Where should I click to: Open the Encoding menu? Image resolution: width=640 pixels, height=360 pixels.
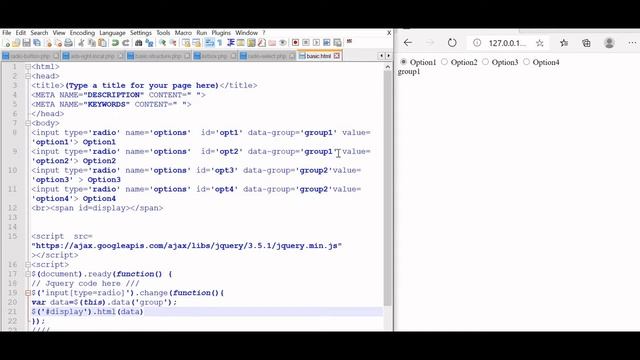click(82, 33)
